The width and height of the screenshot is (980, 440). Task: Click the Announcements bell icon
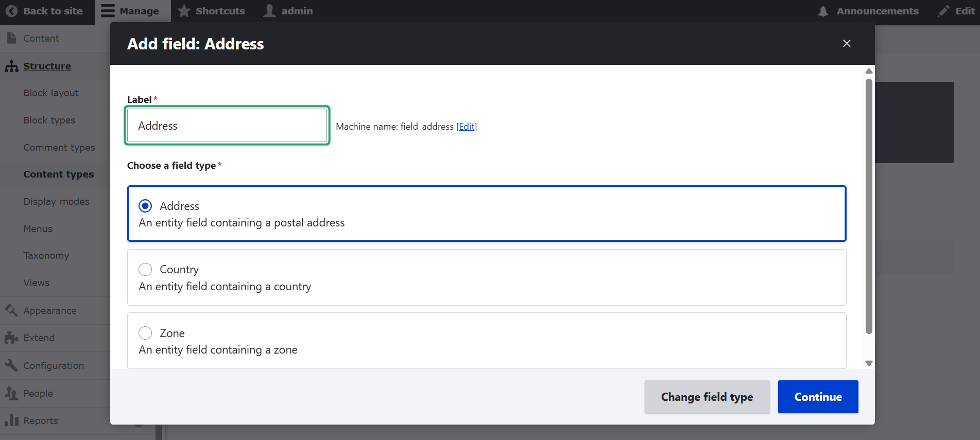[823, 11]
